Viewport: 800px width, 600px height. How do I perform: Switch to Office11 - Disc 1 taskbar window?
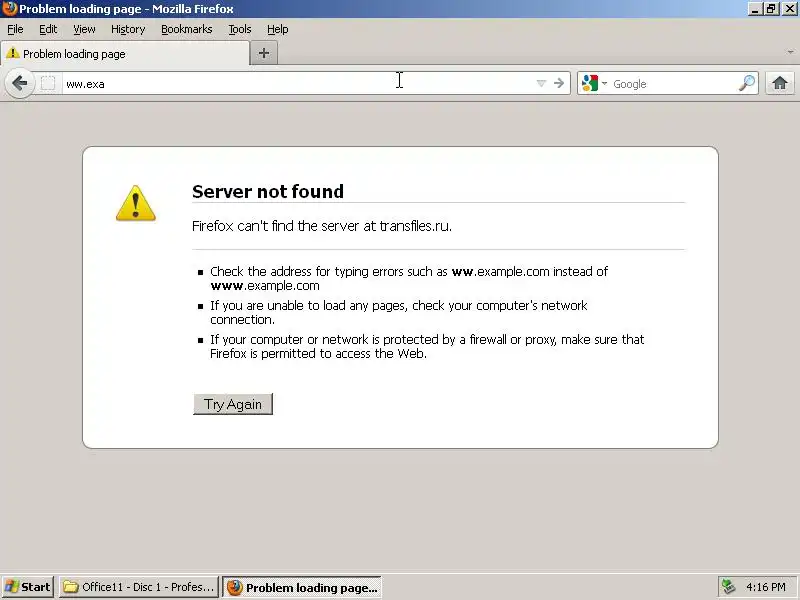(x=139, y=587)
